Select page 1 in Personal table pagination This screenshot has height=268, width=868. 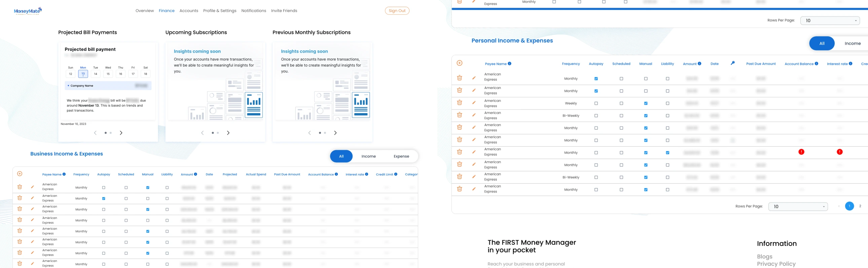click(x=849, y=206)
